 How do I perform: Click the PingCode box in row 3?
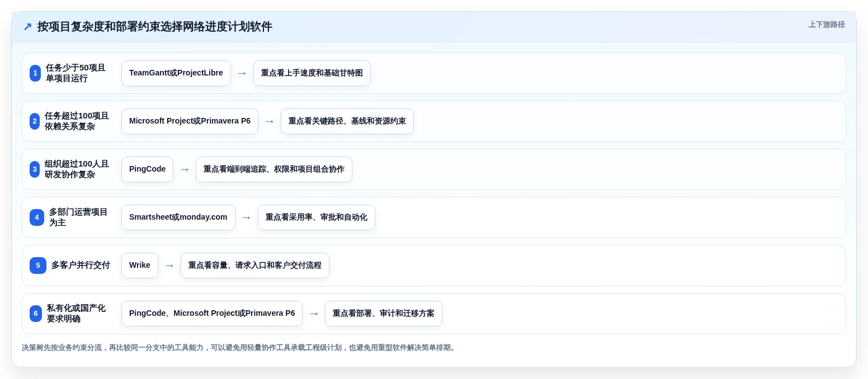(x=147, y=169)
